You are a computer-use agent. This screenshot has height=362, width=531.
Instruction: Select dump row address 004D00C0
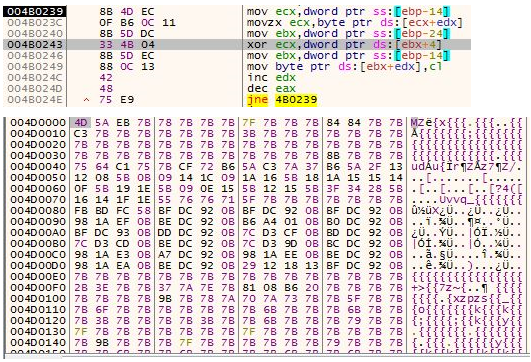pos(38,254)
